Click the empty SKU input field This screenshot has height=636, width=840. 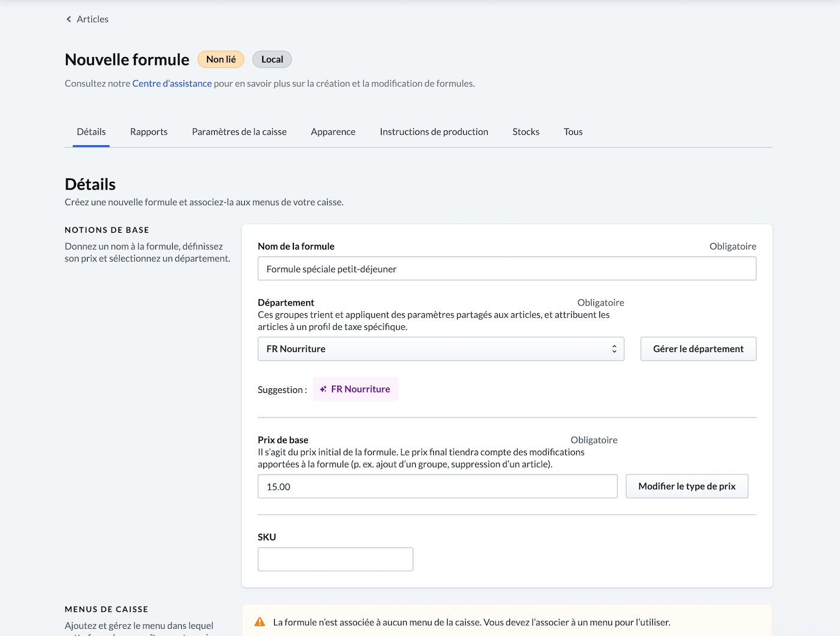335,559
